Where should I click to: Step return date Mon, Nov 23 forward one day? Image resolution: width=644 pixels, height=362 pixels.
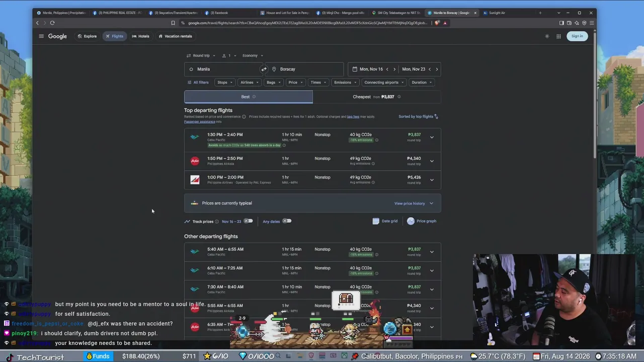[437, 69]
